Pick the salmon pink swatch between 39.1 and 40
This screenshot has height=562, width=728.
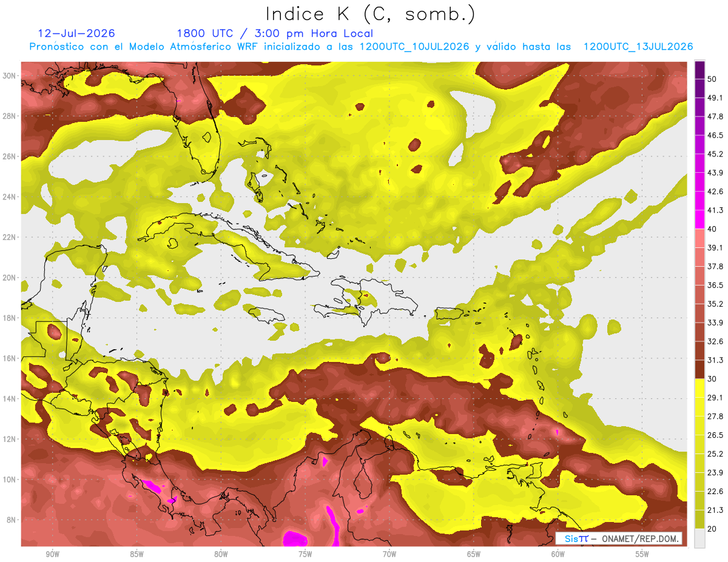(699, 238)
